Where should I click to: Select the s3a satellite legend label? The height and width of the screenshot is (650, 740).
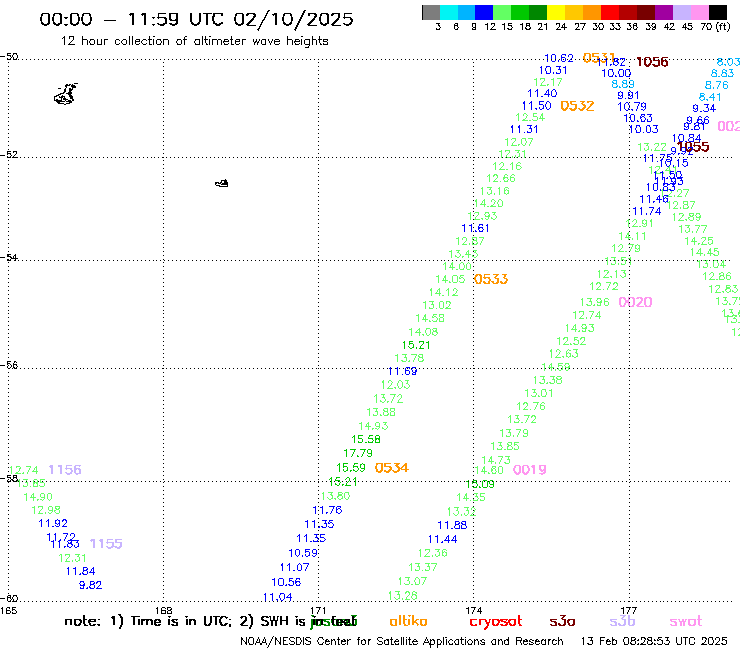point(563,622)
